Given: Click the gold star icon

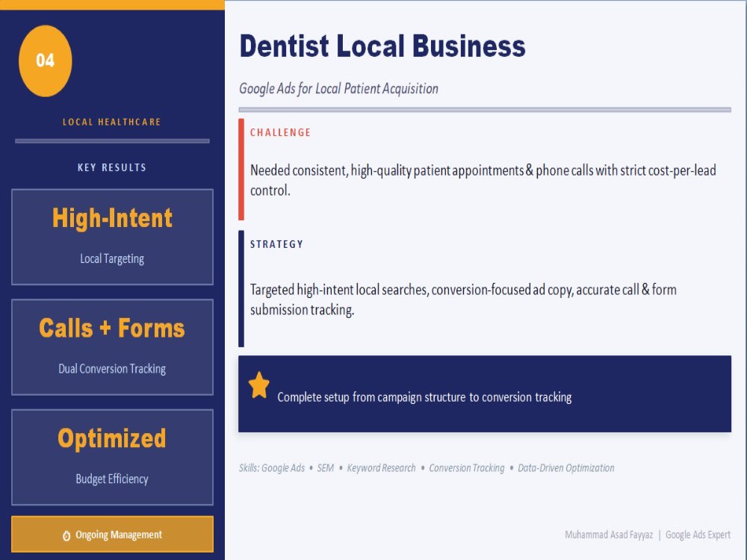Looking at the screenshot, I should 259,385.
